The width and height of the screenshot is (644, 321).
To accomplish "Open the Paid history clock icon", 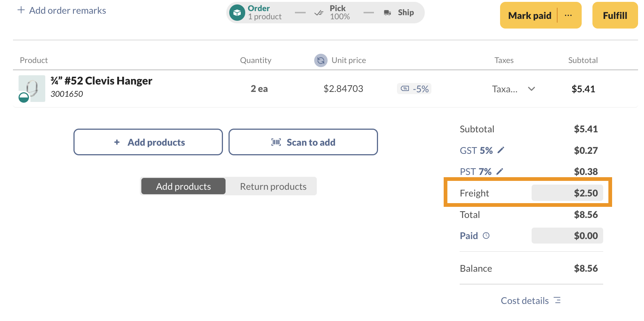I will tap(486, 236).
